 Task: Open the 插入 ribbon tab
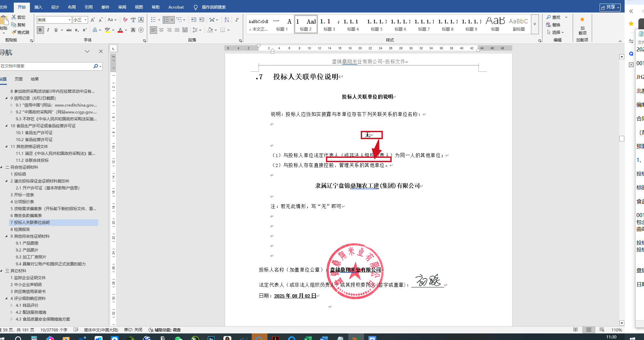point(38,7)
